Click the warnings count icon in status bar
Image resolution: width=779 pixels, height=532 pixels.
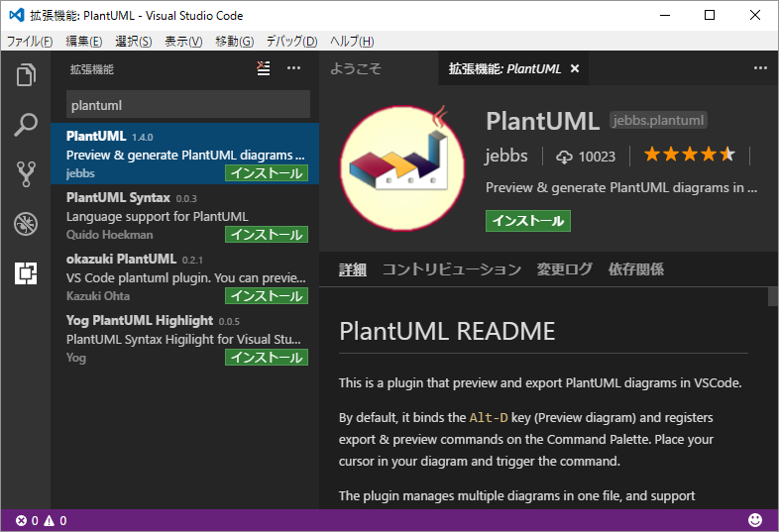coord(50,520)
